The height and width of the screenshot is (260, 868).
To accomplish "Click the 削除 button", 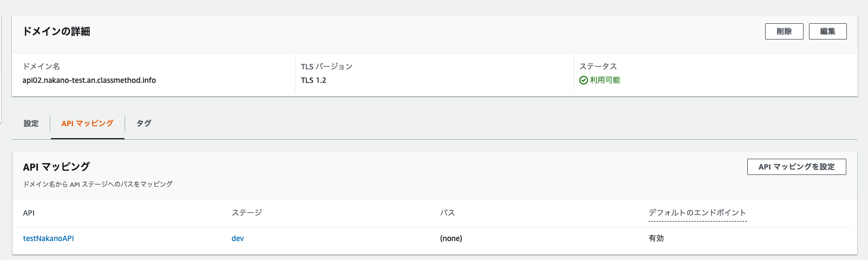I will coord(784,31).
